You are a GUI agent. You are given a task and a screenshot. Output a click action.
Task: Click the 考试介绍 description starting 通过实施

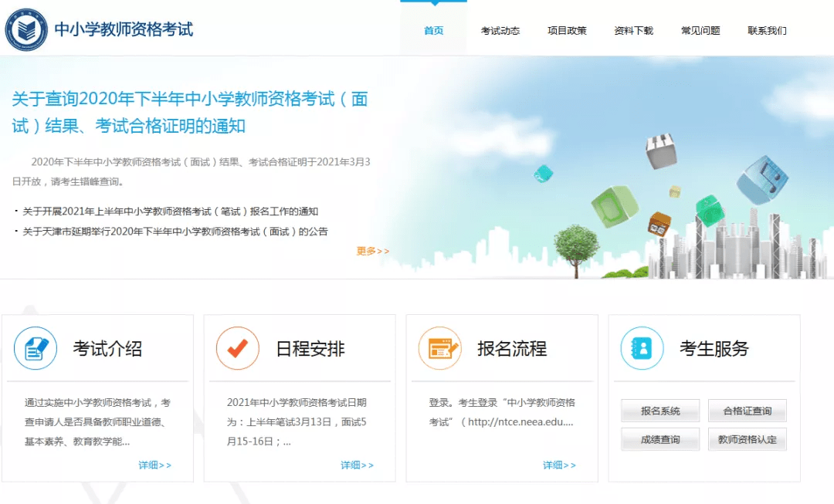(98, 422)
